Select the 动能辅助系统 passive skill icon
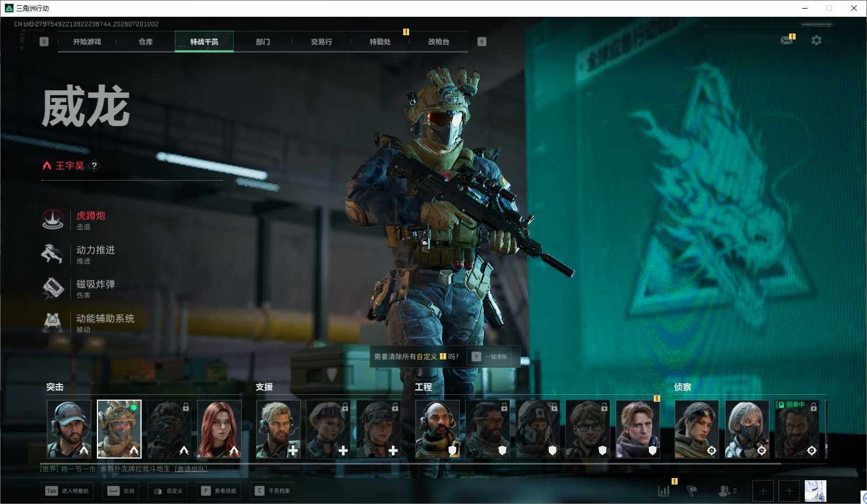 pos(52,322)
